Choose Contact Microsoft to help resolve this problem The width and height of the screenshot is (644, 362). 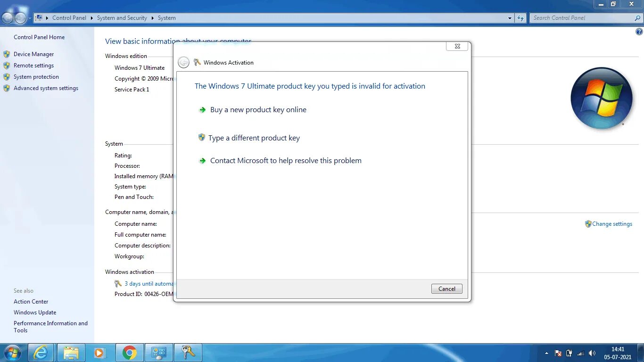(286, 161)
